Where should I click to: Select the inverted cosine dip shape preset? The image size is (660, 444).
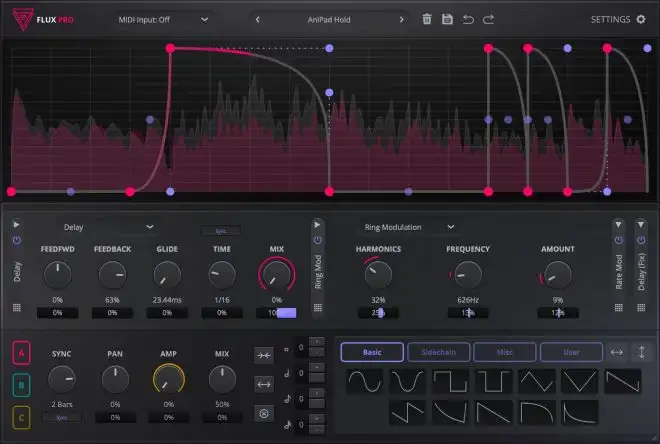(408, 381)
